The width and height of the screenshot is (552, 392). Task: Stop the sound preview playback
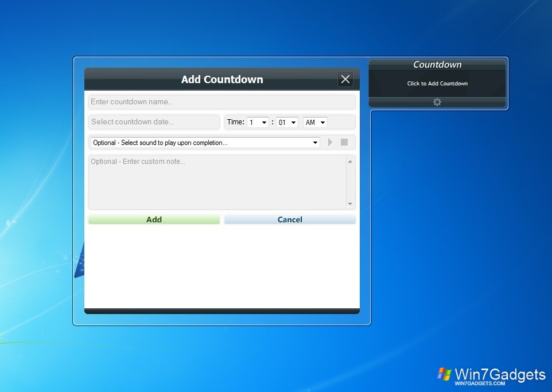click(345, 142)
